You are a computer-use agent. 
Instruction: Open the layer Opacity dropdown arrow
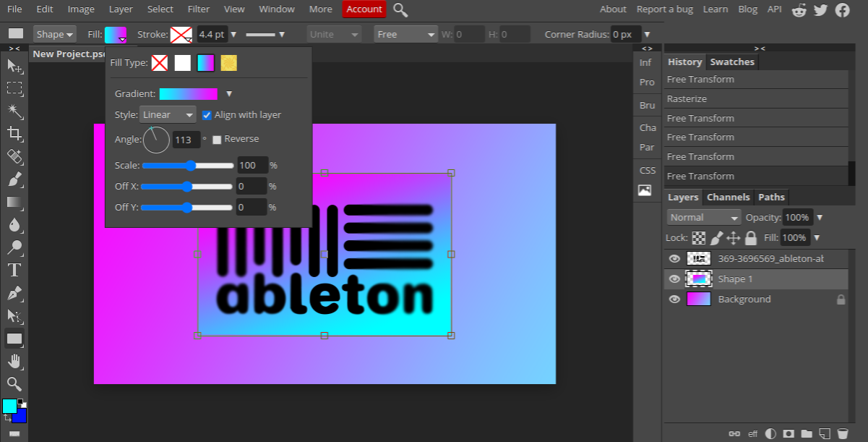click(x=820, y=217)
